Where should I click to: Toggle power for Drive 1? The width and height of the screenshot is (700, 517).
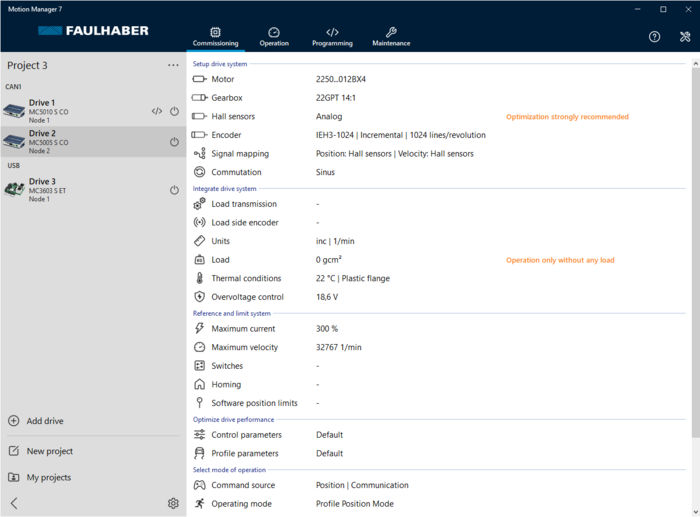coord(174,111)
